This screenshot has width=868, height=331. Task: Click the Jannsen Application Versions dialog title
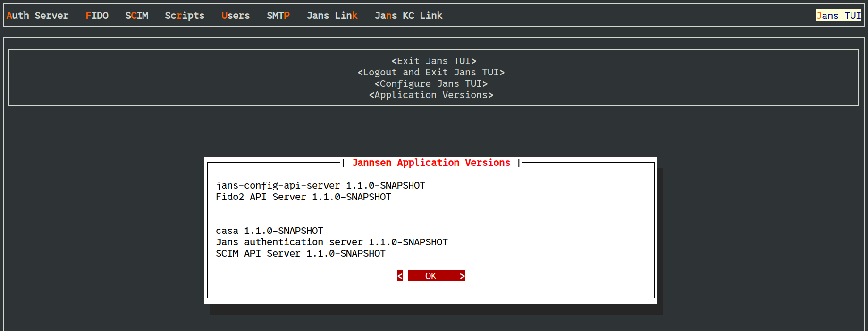431,163
